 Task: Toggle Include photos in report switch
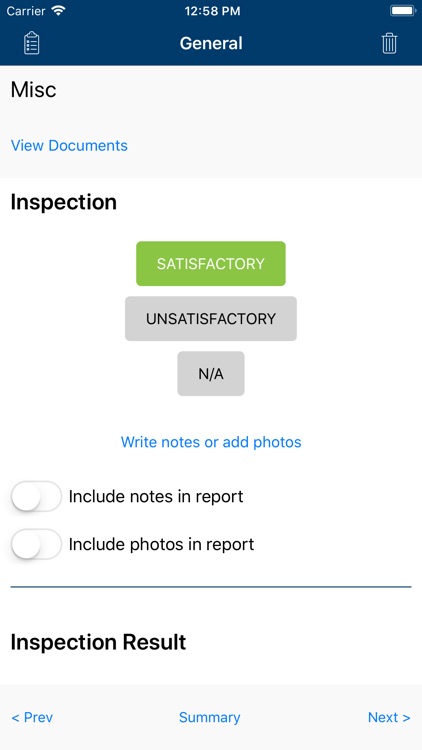pyautogui.click(x=36, y=544)
